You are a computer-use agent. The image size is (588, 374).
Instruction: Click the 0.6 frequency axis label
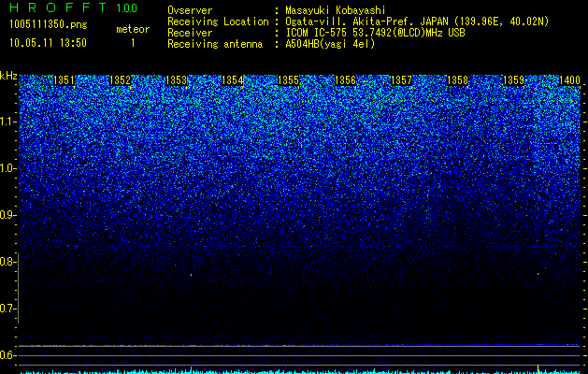(7, 355)
